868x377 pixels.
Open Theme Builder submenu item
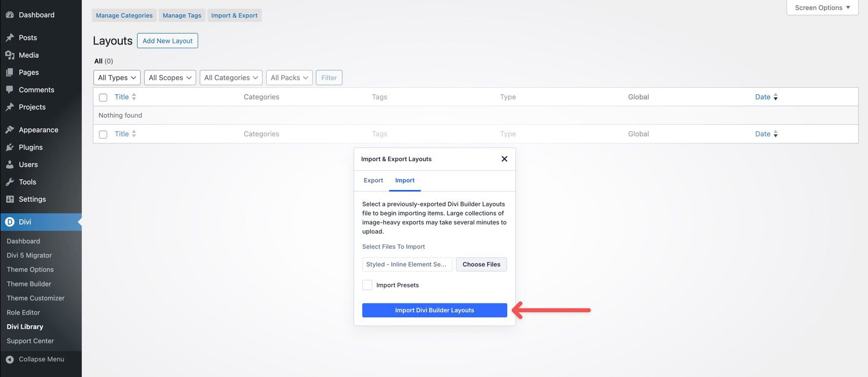29,284
